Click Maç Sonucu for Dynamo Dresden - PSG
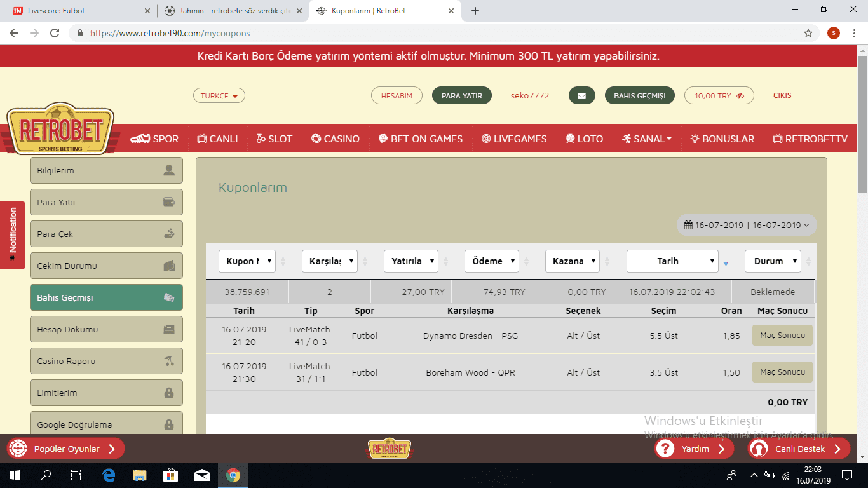The height and width of the screenshot is (488, 868). click(782, 335)
